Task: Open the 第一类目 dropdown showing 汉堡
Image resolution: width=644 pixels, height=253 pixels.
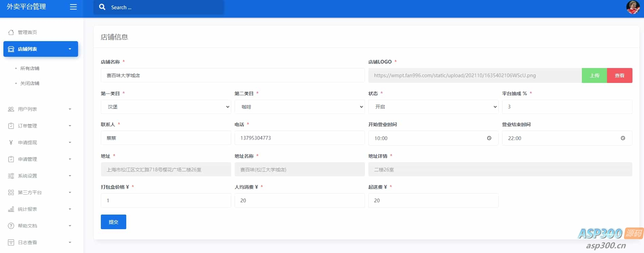Action: [166, 107]
